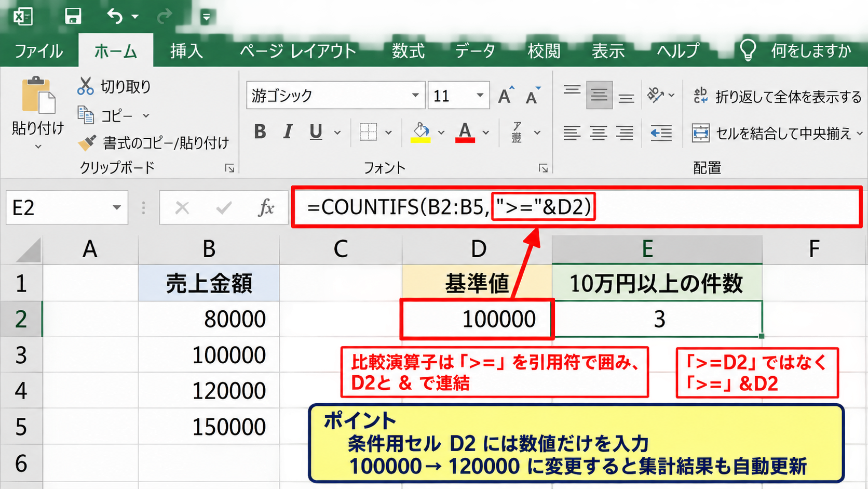Click 切り取り cut button
The width and height of the screenshot is (868, 489).
pos(114,86)
